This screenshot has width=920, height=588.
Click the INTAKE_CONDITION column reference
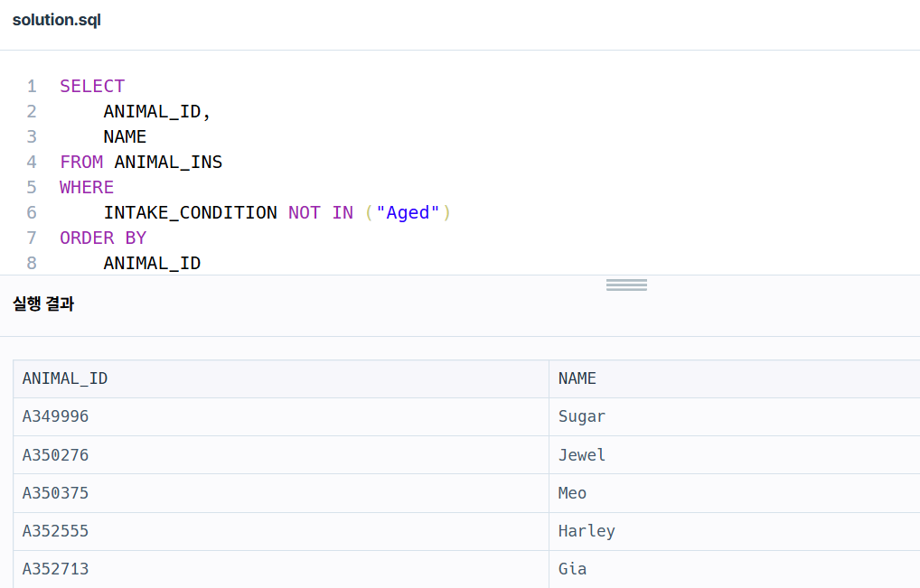pos(191,212)
